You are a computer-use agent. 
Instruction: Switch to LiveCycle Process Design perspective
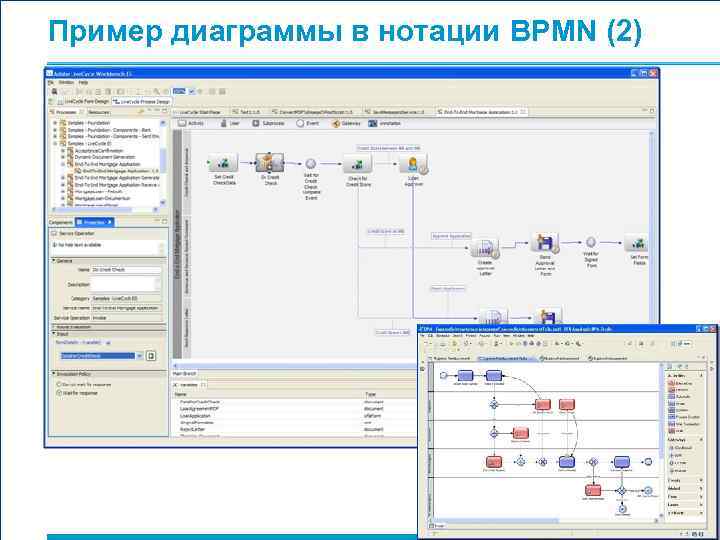[141, 101]
